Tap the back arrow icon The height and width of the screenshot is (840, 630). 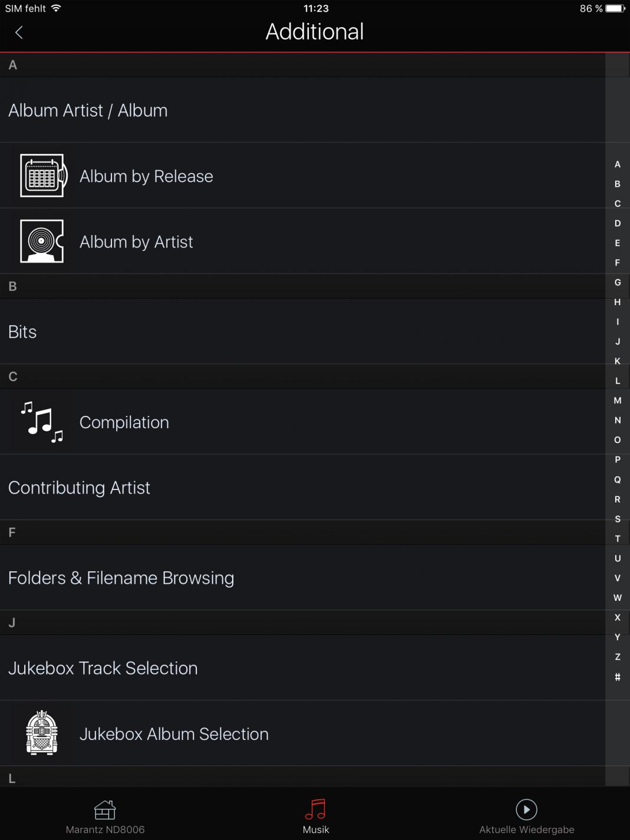19,32
